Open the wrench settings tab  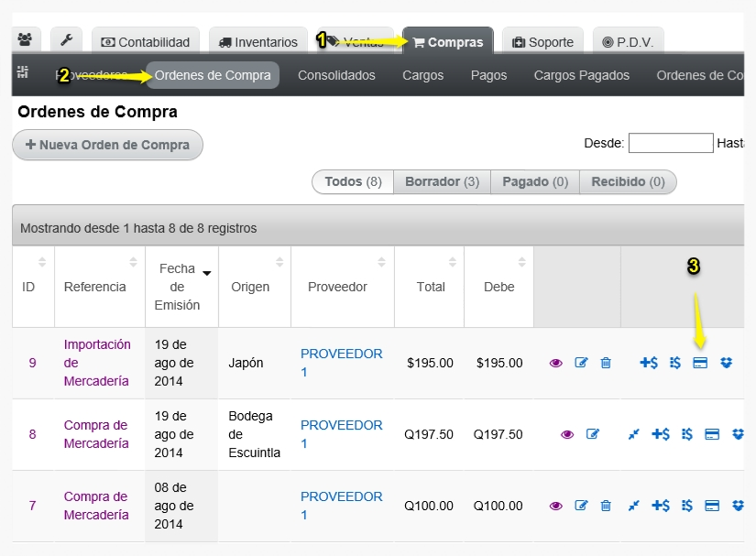click(67, 40)
